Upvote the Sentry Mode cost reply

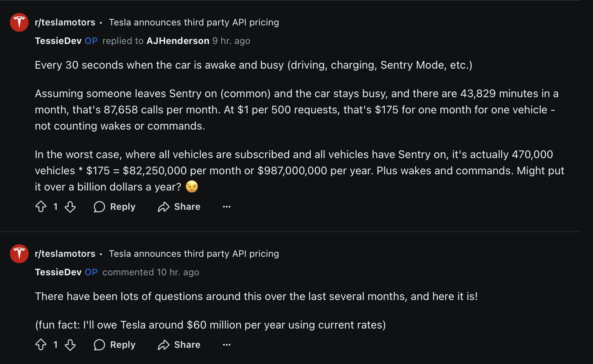coord(41,207)
